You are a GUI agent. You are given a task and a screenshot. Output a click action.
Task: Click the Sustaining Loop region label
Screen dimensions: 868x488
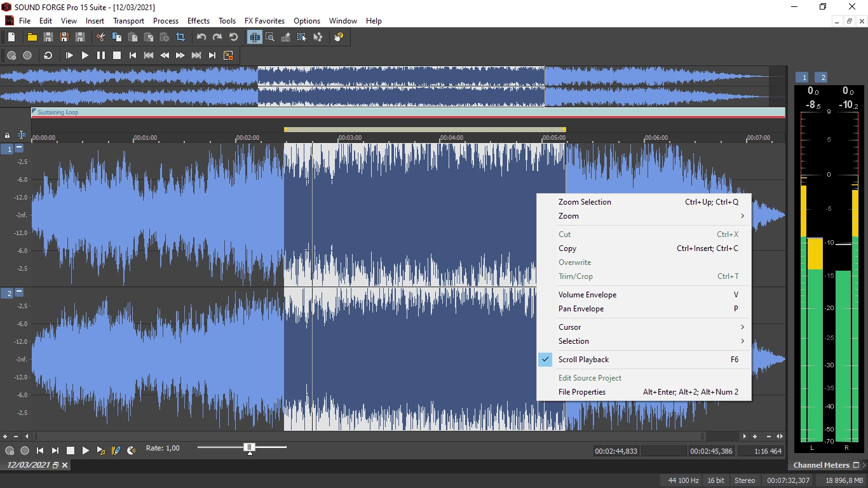(x=58, y=112)
